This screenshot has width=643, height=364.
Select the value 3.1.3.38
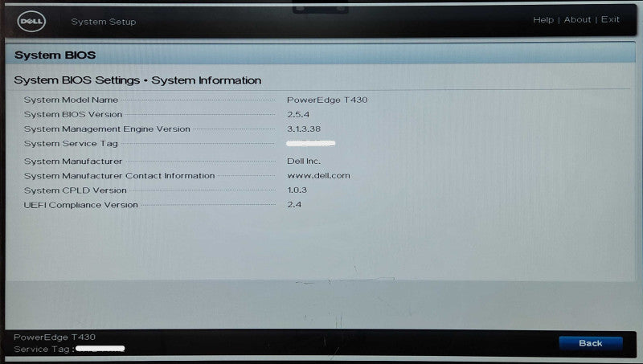pyautogui.click(x=304, y=129)
